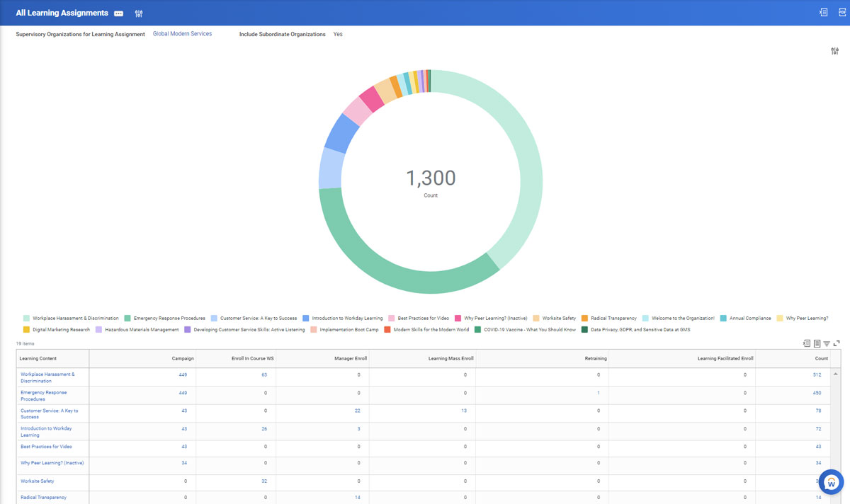Open Customer Service: A Key to Success link
Viewport: 850px width, 504px height.
pyautogui.click(x=49, y=413)
